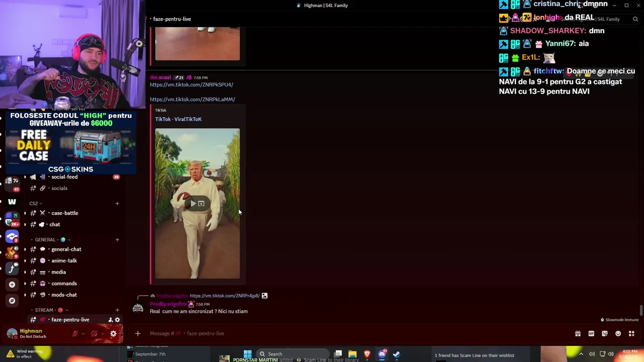The width and height of the screenshot is (644, 362).
Task: Open the Wind warning weather widget
Action: [24, 354]
